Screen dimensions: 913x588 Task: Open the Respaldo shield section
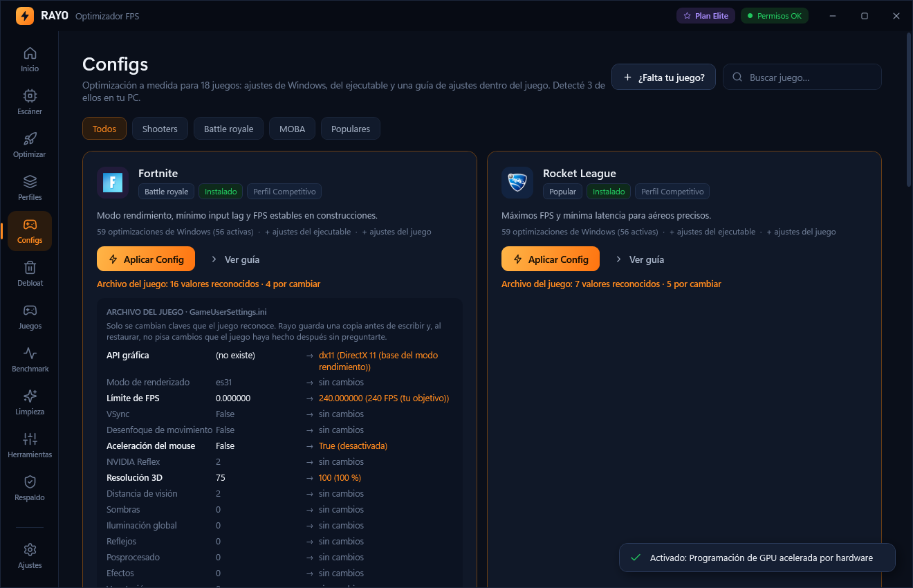(x=30, y=488)
